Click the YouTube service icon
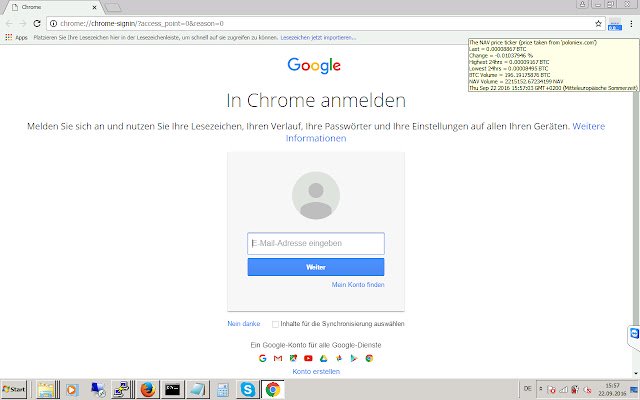 (308, 358)
